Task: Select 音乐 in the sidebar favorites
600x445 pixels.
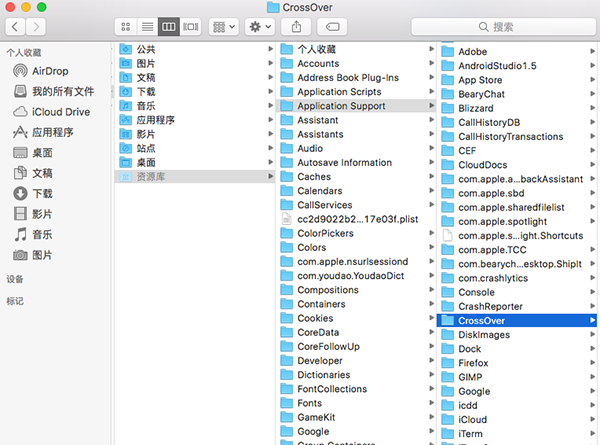Action: click(42, 234)
